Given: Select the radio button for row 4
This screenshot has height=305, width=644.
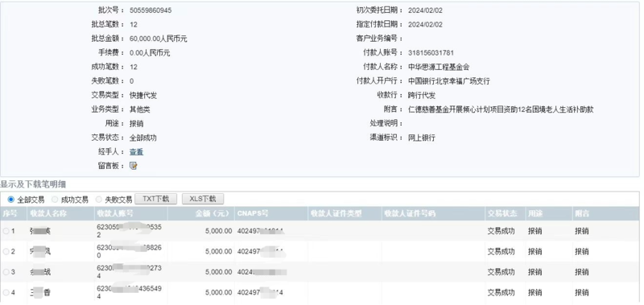Looking at the screenshot, I should click(x=6, y=293).
